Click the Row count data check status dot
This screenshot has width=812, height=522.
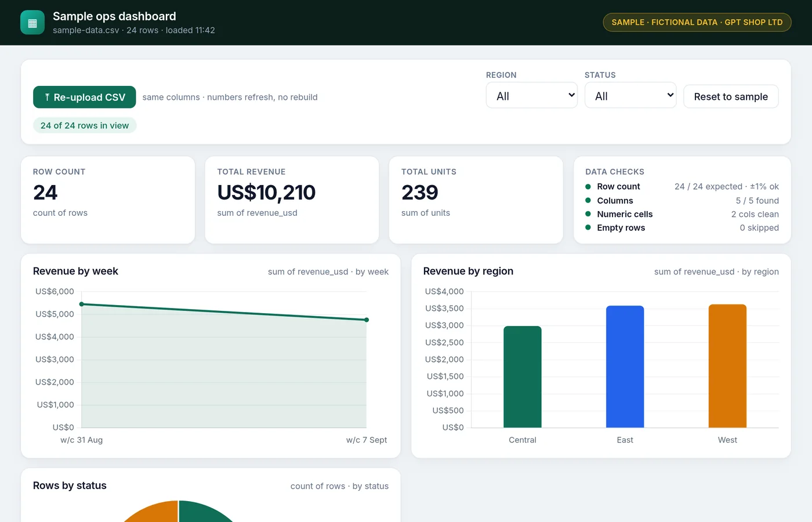coord(588,187)
